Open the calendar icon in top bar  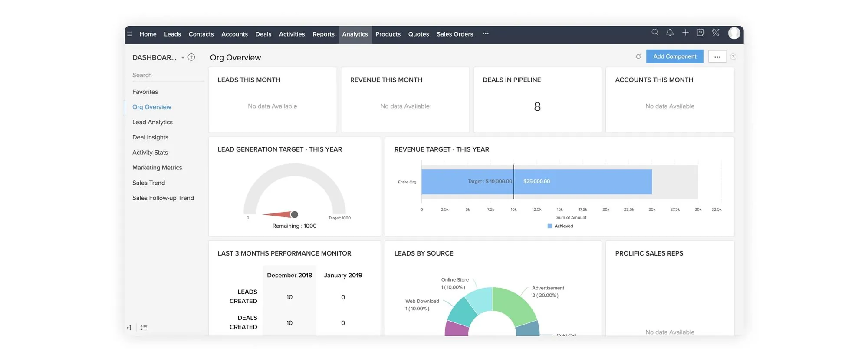(700, 33)
